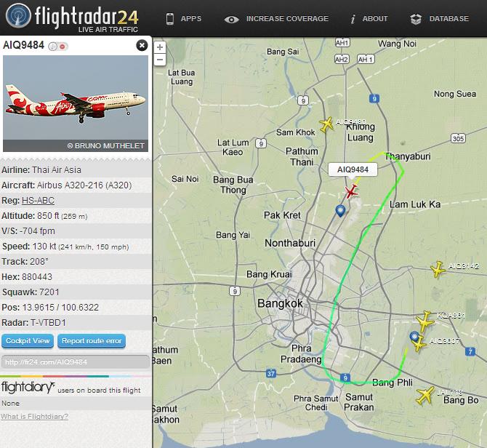This screenshot has width=487, height=448.
Task: Click the blue airport pin near Pak Kret
Action: (x=340, y=211)
